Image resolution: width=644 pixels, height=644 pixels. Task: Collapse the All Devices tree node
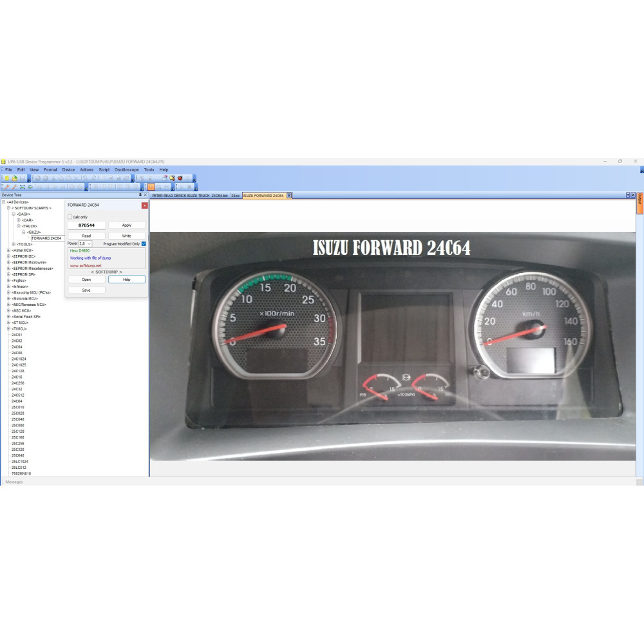coord(4,202)
